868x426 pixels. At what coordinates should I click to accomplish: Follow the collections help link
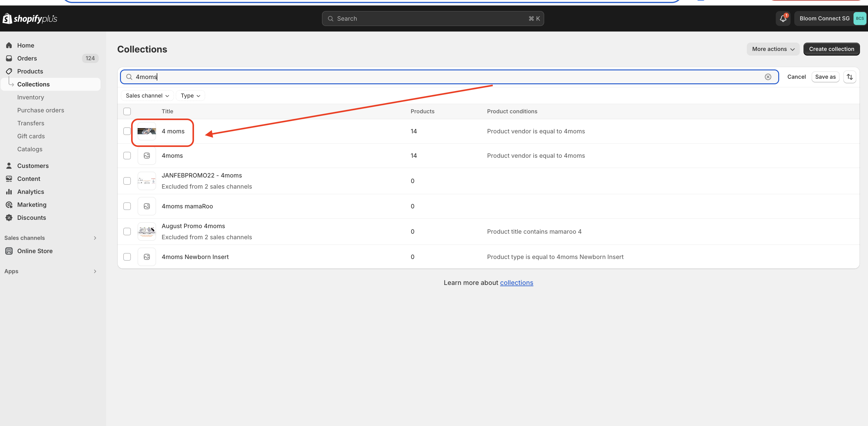click(x=516, y=283)
